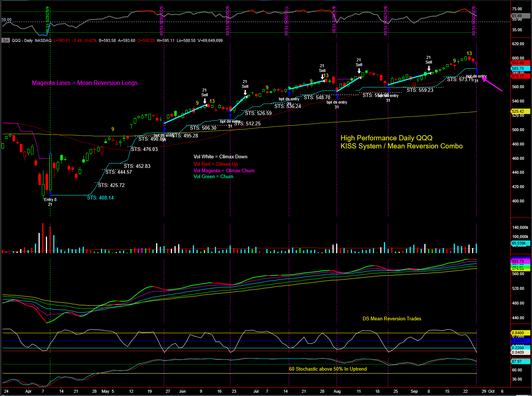Click the 87.97 stochastic value tag
This screenshot has width=532, height=396.
(x=520, y=361)
